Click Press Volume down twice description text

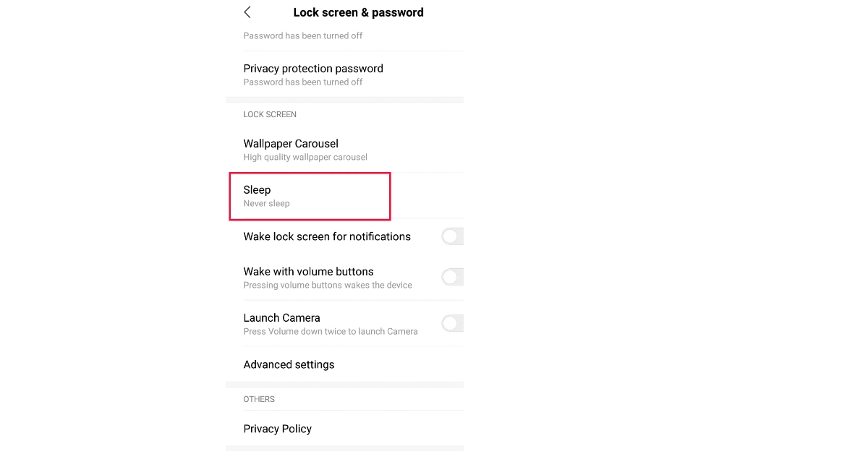coord(330,331)
